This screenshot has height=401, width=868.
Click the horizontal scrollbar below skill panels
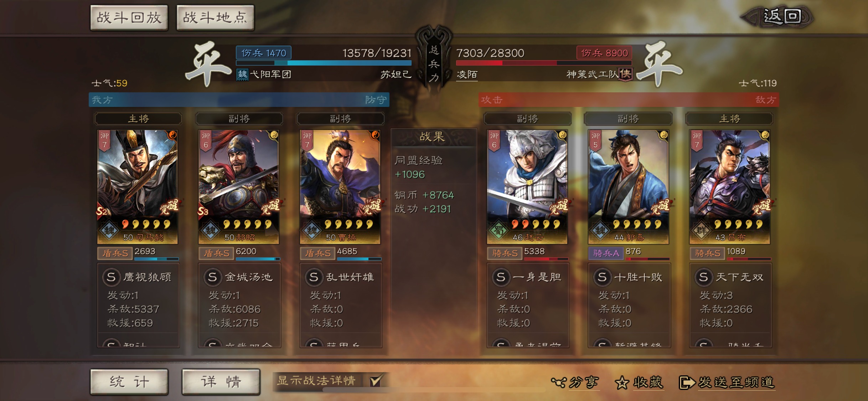click(434, 390)
